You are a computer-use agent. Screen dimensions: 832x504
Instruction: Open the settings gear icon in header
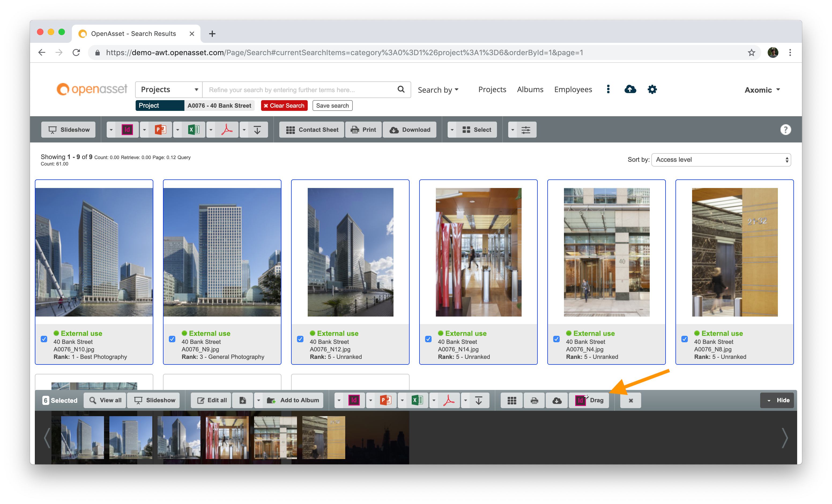click(x=652, y=89)
